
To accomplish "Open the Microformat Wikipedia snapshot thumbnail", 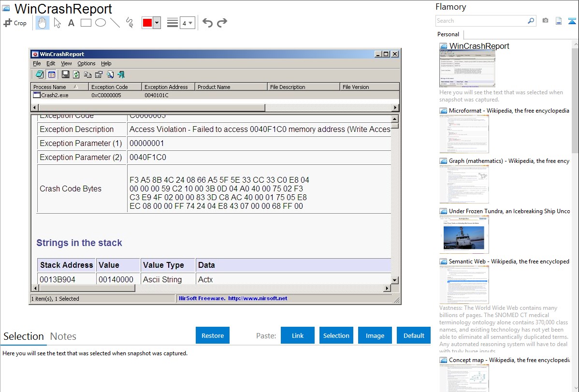I will [464, 134].
